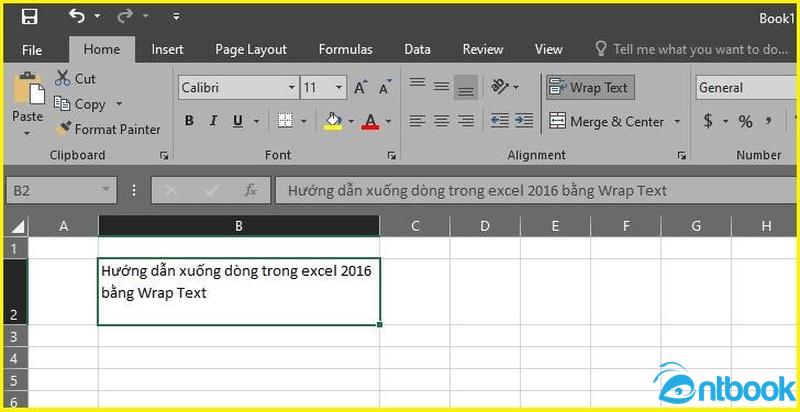Toggle Bold formatting

189,121
